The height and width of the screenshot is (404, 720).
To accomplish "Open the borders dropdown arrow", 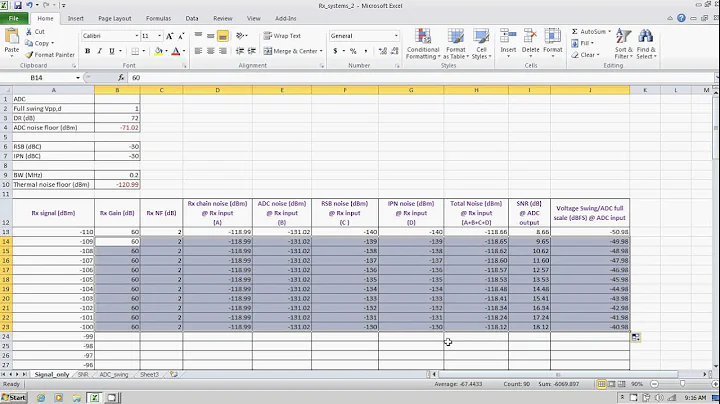I will pos(144,51).
